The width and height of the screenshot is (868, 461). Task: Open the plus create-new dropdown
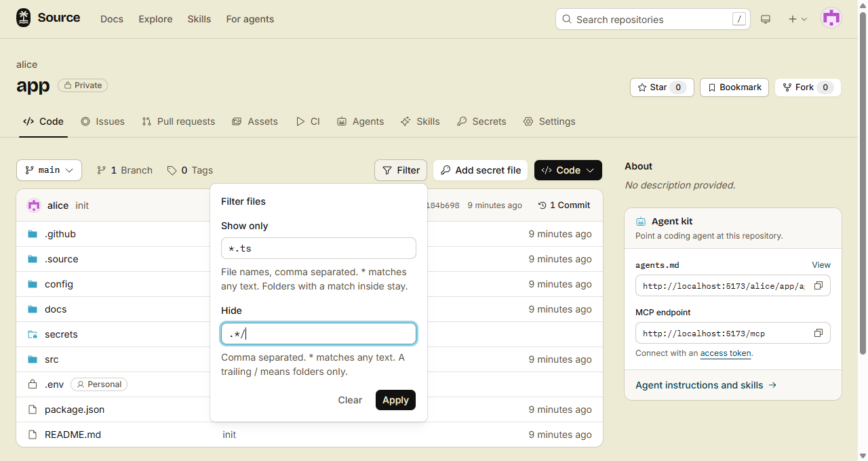pos(797,19)
